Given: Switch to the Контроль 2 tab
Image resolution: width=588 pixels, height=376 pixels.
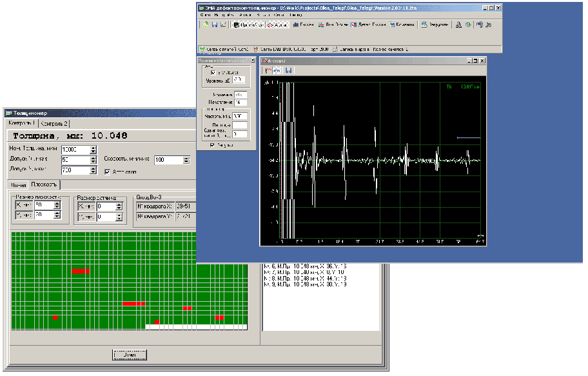Looking at the screenshot, I should click(x=54, y=123).
